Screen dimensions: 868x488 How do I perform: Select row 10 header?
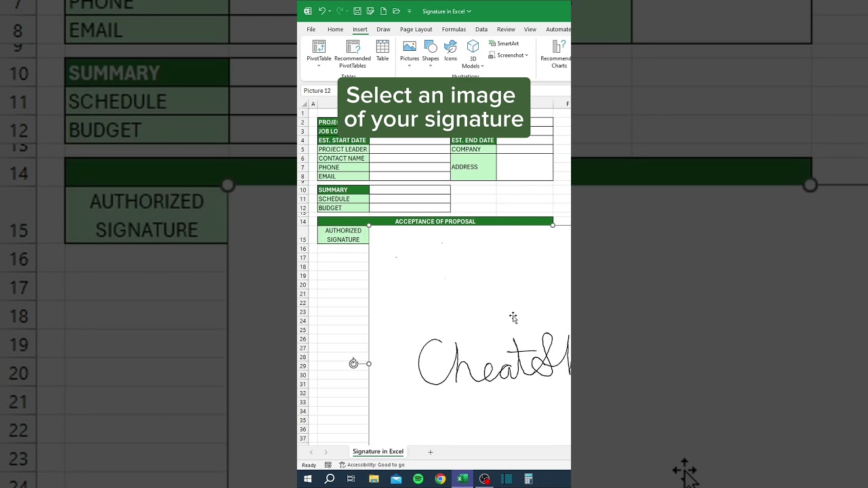point(303,190)
